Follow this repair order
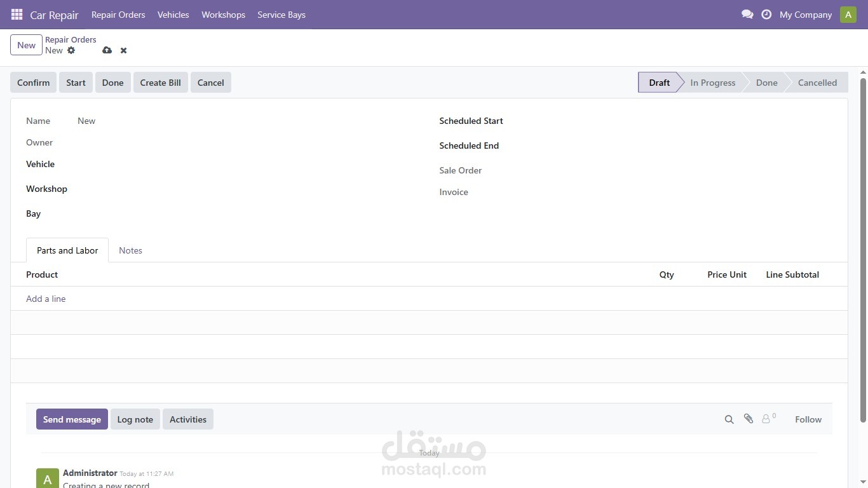The image size is (868, 488). point(808,419)
